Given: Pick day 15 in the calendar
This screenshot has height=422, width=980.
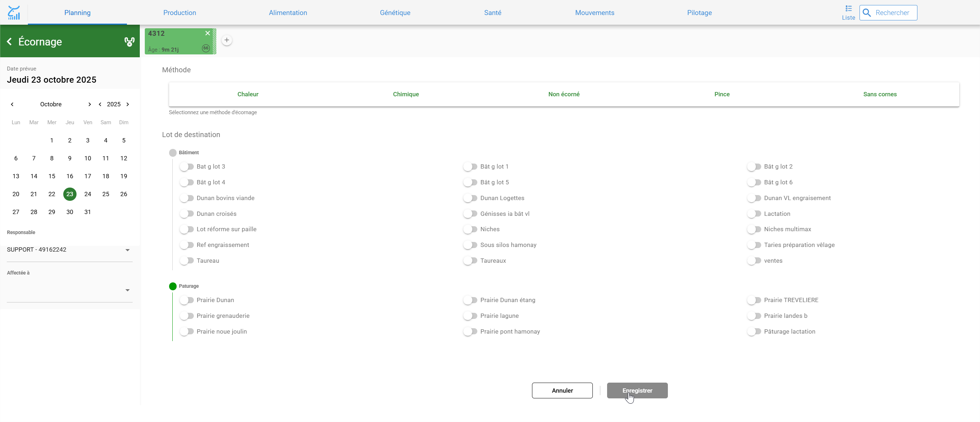Looking at the screenshot, I should 52,176.
